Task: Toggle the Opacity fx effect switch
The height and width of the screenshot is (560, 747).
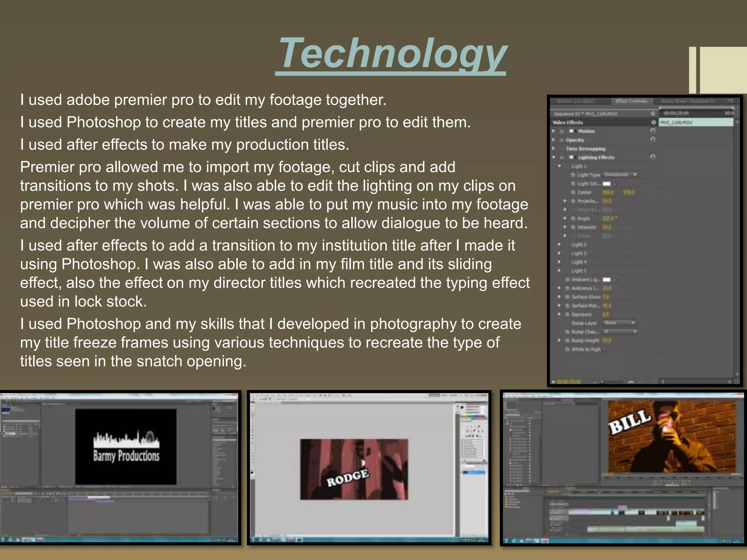Action: click(562, 140)
